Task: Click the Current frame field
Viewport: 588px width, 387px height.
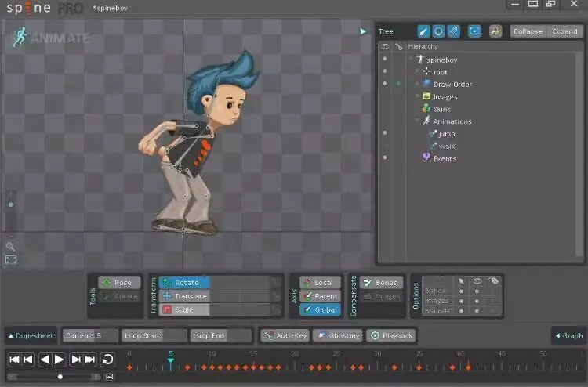Action: pos(90,335)
